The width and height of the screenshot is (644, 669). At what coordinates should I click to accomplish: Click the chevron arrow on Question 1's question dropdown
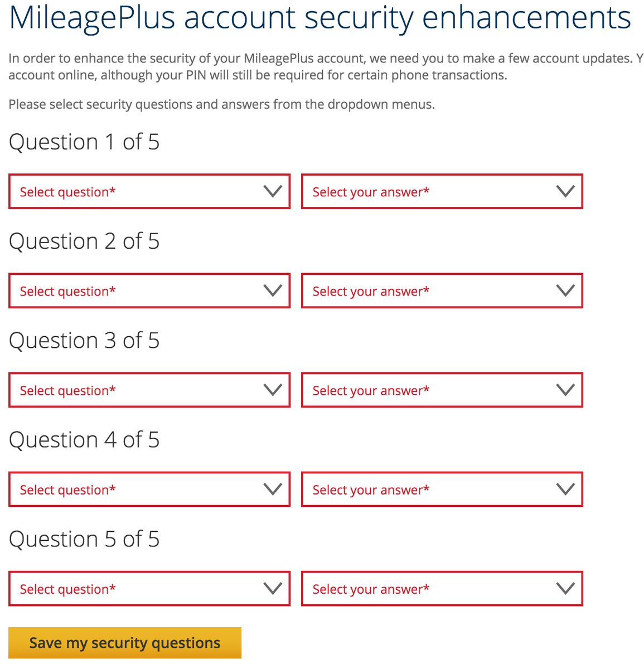click(x=273, y=192)
